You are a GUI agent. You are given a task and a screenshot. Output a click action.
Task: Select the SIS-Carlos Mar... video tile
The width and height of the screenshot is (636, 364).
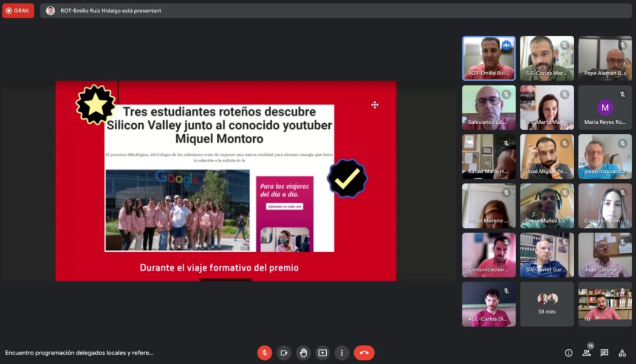pyautogui.click(x=547, y=58)
